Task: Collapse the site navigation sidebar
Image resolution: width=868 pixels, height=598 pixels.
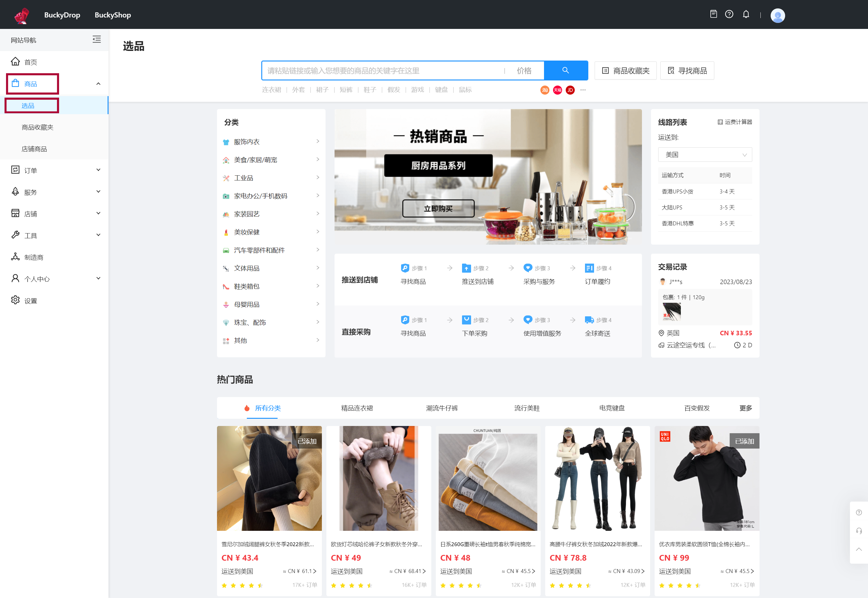Action: pyautogui.click(x=97, y=39)
